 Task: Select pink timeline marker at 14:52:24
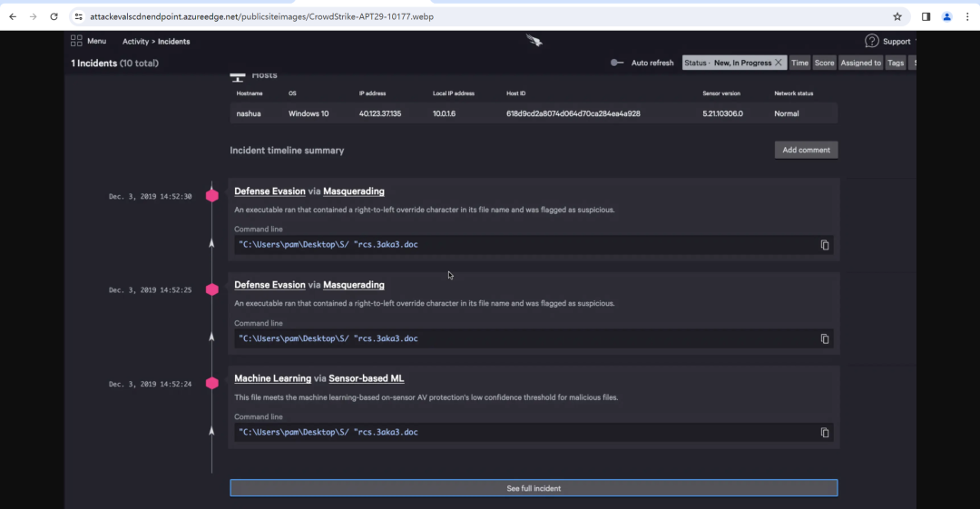coord(212,383)
